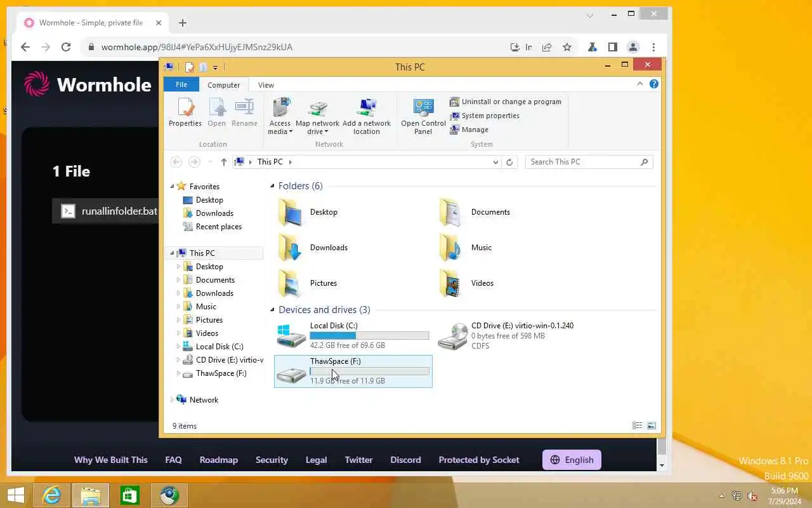Collapse the This PC tree node
This screenshot has width=812, height=508.
pos(172,253)
